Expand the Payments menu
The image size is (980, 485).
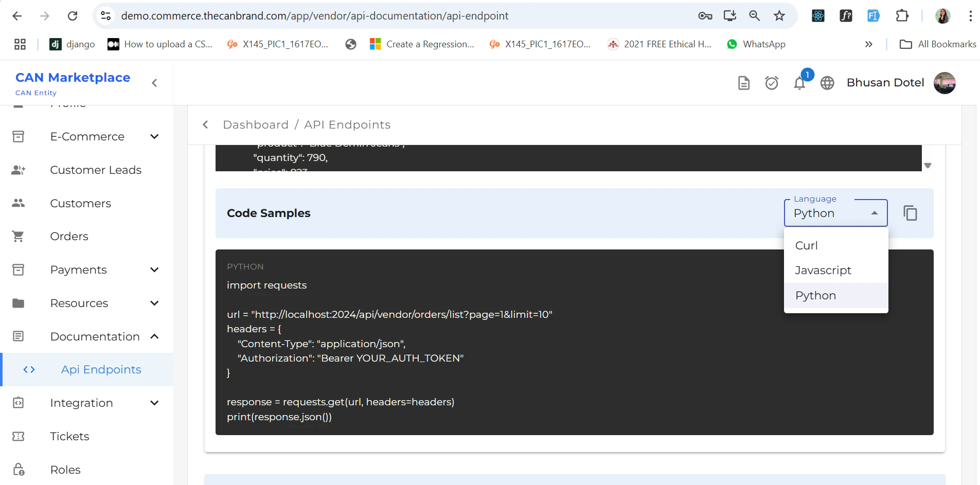[x=87, y=270]
